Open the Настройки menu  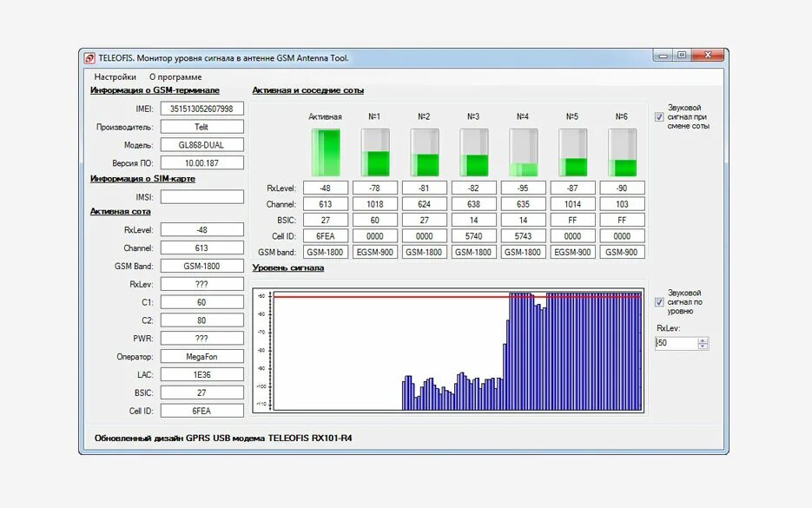tap(115, 76)
